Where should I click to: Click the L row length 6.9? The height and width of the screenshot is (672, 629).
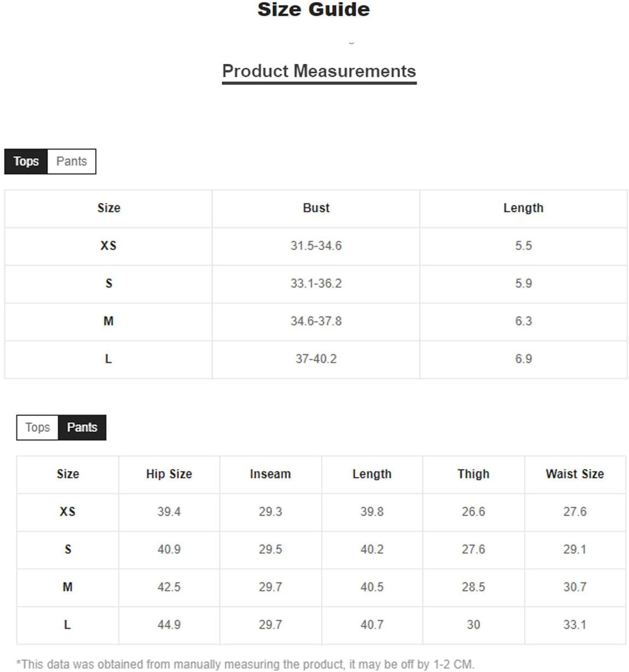(523, 359)
